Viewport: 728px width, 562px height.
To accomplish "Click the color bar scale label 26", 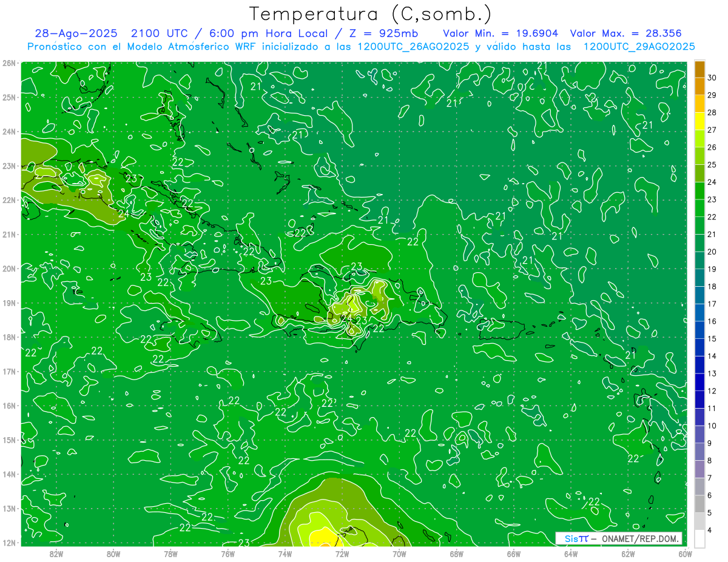I will point(712,147).
